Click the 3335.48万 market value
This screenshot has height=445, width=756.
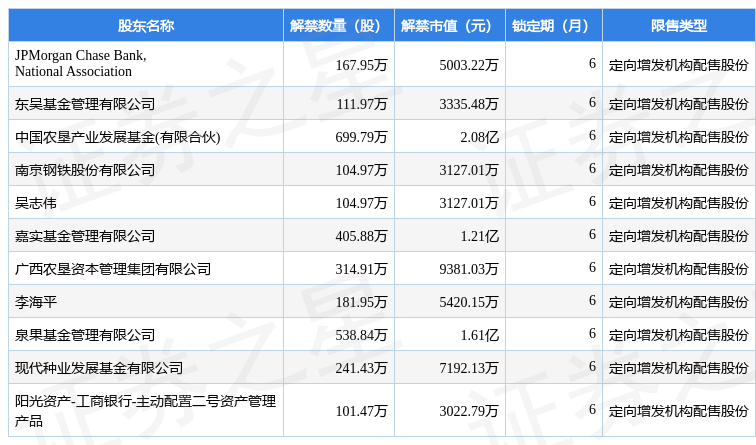coord(469,104)
